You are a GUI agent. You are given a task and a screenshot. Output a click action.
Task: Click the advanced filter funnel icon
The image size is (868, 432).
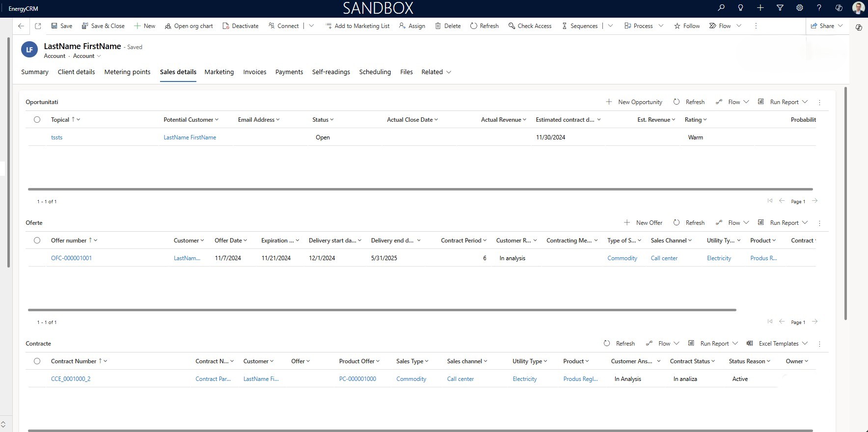pos(780,8)
